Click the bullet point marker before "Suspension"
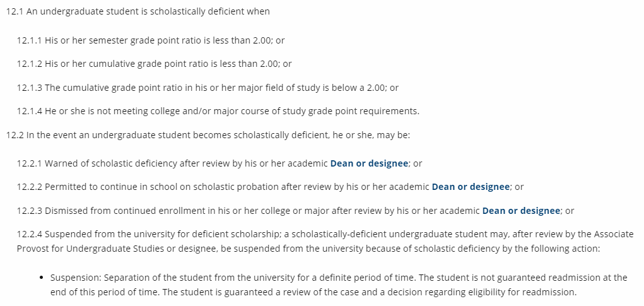 (x=41, y=278)
